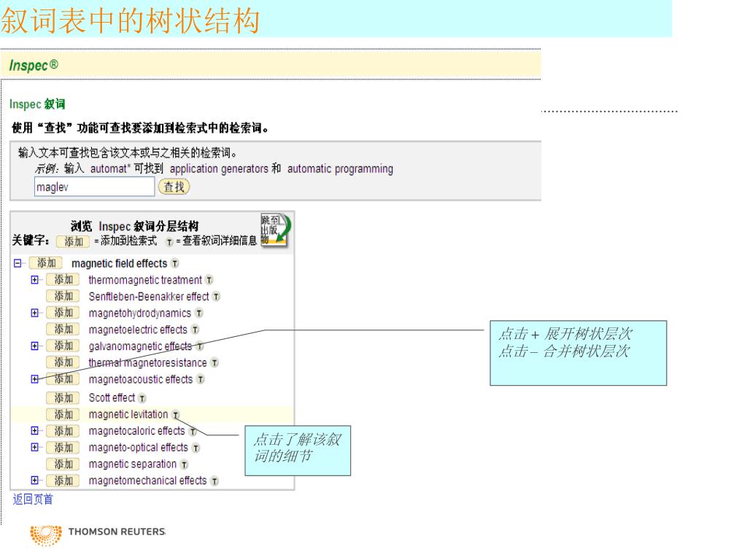Select the magnetoelectric effects term text
The height and width of the screenshot is (560, 747).
(x=138, y=329)
